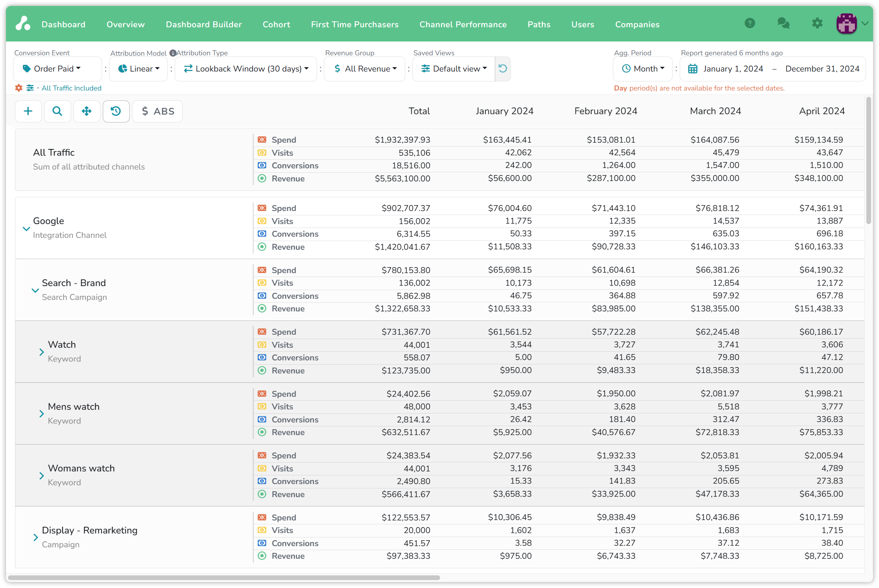Screen dimensions: 879x588
Task: Open the Default view saved views dropdown
Action: [x=454, y=69]
